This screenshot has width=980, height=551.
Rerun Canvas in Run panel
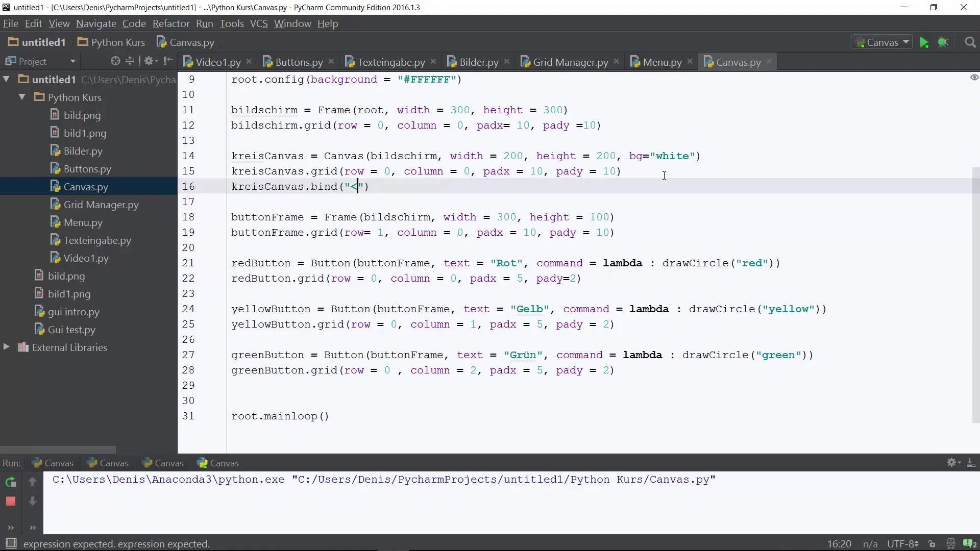(x=11, y=482)
